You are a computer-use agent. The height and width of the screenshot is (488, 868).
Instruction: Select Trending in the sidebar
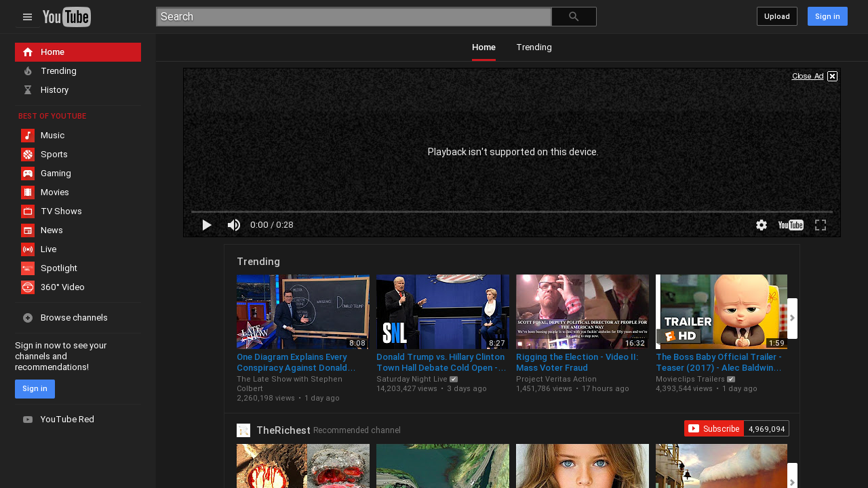coord(78,71)
